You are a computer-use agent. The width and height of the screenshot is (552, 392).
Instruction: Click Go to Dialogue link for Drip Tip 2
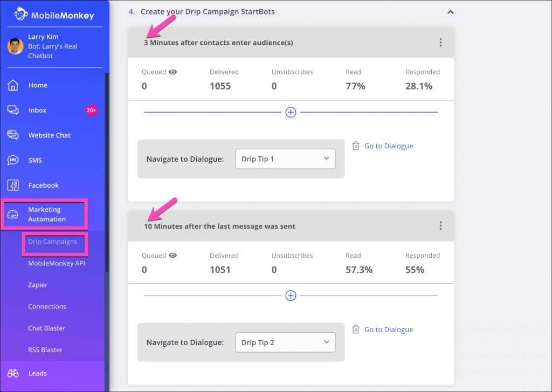tap(389, 329)
